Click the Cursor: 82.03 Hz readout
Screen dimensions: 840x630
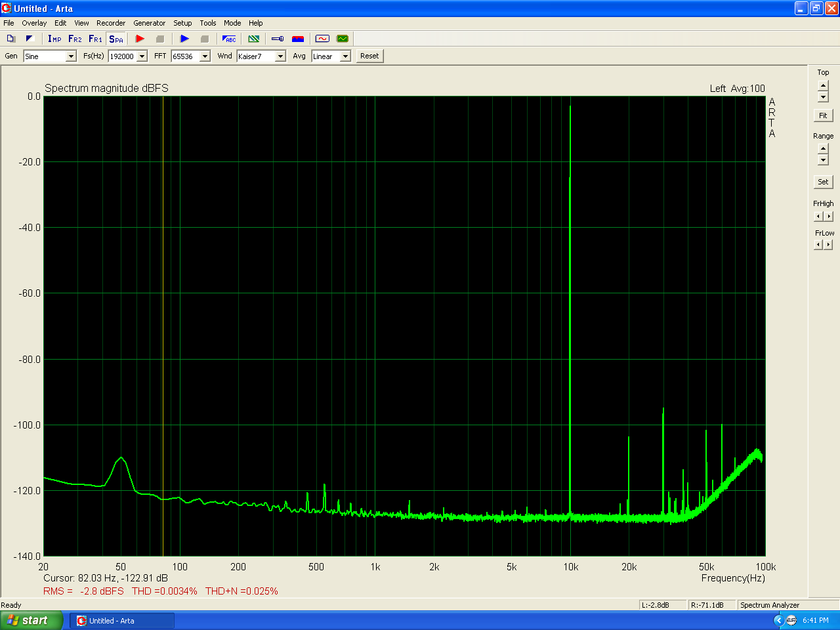[106, 578]
